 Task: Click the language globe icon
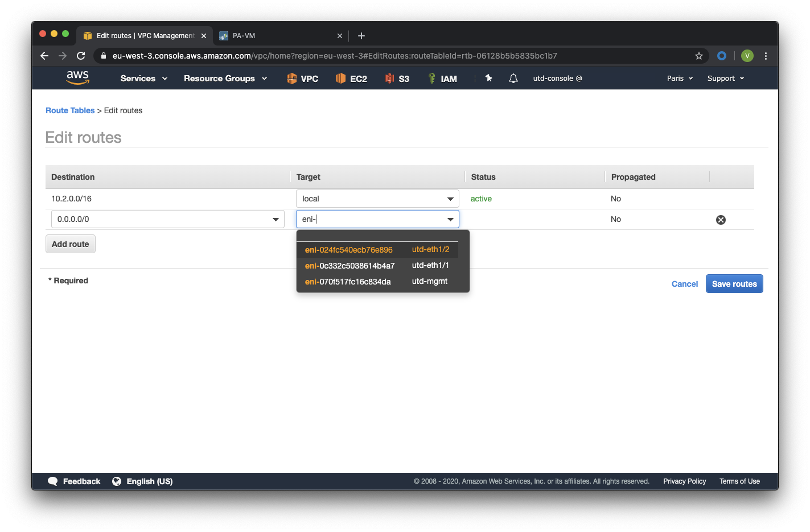click(x=117, y=481)
